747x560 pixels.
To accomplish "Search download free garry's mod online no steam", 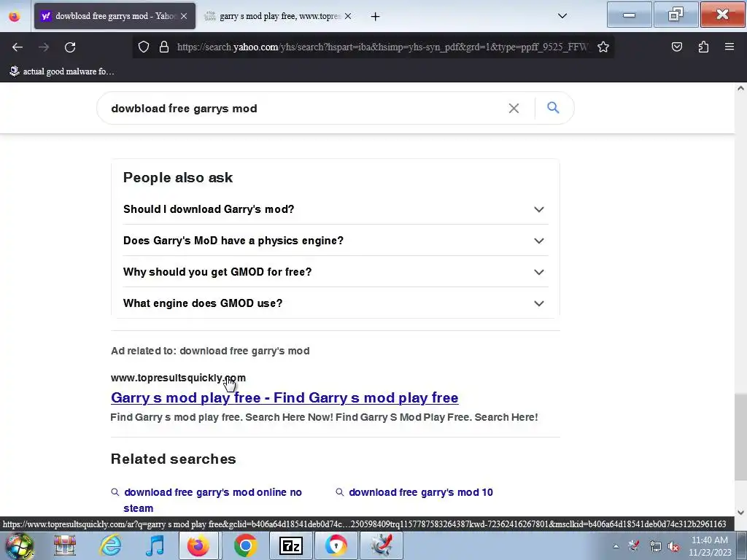I will point(212,500).
